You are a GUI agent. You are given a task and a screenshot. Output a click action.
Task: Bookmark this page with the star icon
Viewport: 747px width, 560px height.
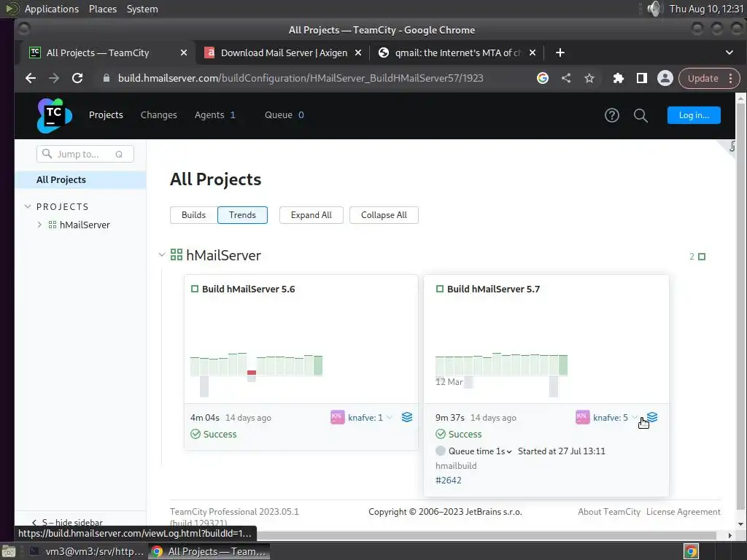(x=589, y=78)
